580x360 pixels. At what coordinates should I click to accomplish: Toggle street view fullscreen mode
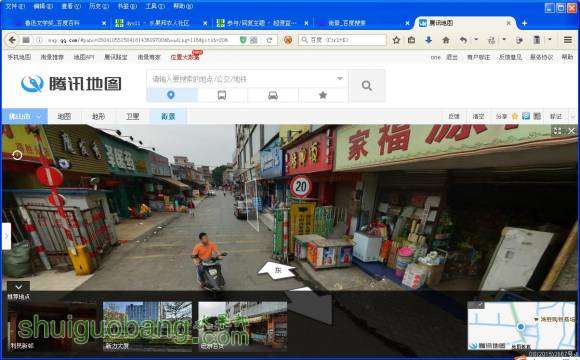557,131
